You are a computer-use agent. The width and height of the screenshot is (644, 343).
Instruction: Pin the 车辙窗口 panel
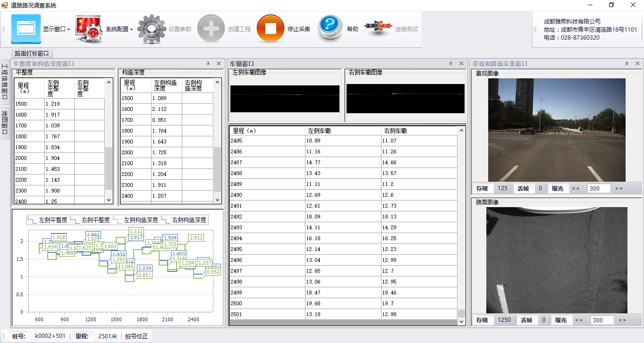point(450,63)
